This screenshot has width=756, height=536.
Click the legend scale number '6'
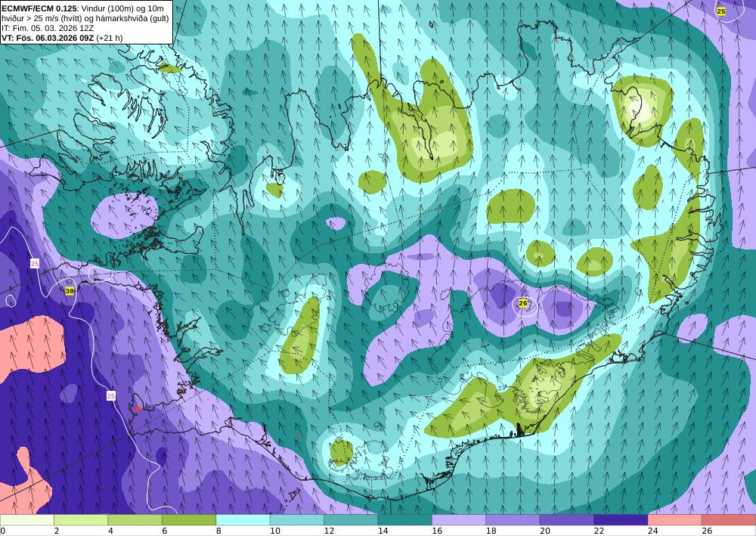pyautogui.click(x=164, y=531)
